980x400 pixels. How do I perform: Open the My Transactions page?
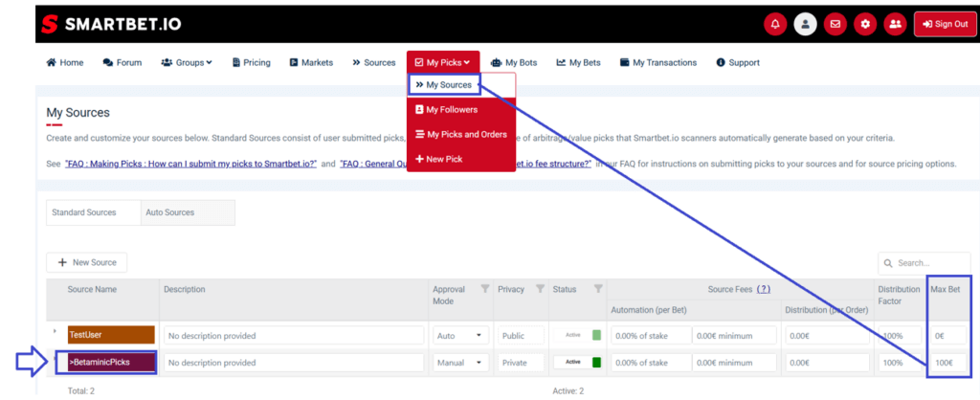coord(658,62)
